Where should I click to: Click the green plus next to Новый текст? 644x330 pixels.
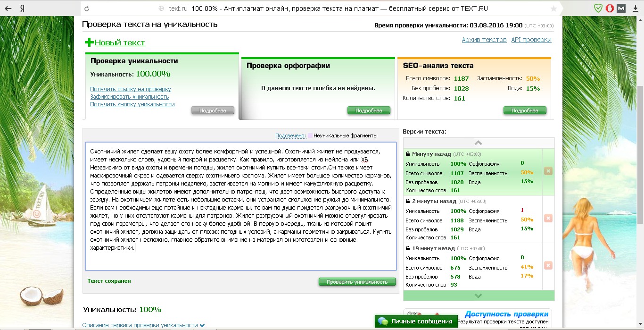click(89, 42)
